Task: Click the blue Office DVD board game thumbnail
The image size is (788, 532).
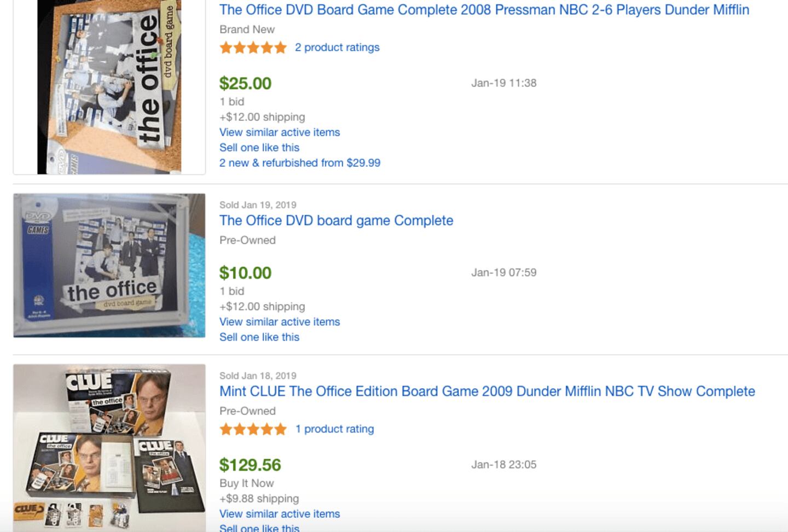Action: [109, 265]
